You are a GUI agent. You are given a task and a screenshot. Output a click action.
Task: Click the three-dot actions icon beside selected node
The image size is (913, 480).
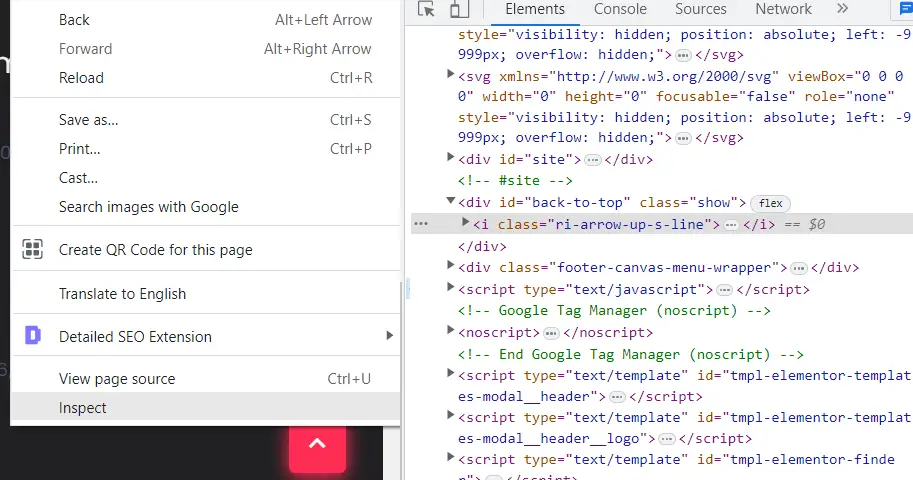pyautogui.click(x=421, y=225)
